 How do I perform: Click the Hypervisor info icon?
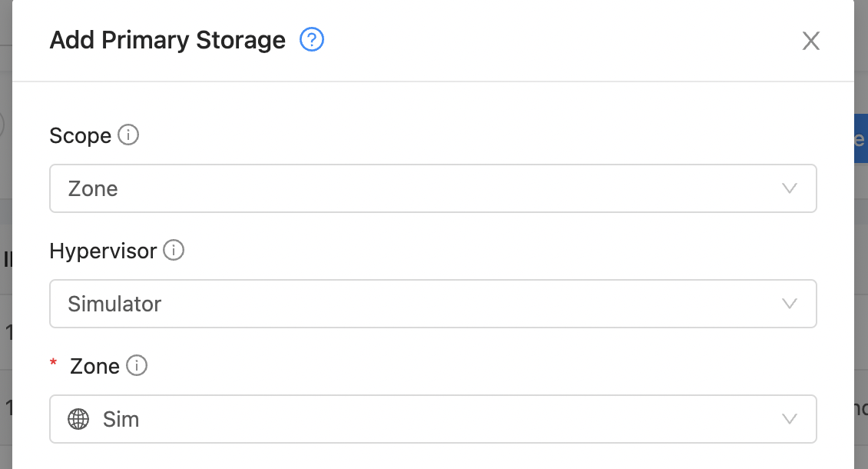(174, 250)
